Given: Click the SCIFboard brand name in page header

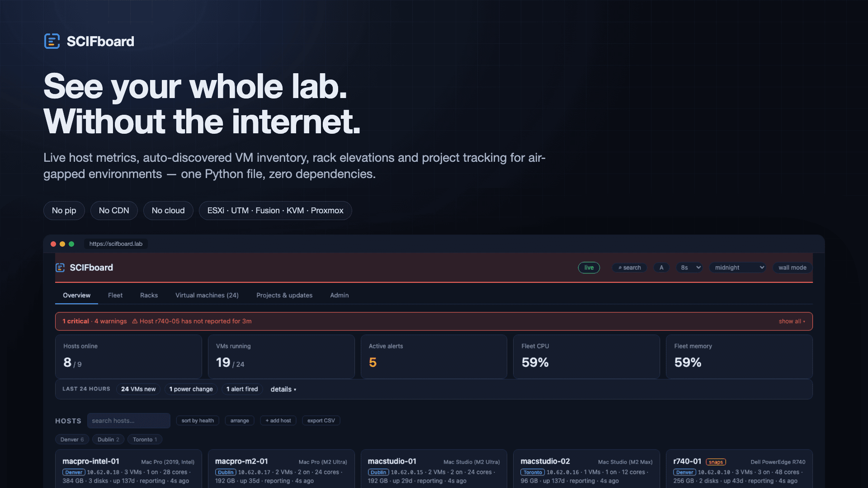Looking at the screenshot, I should point(100,41).
